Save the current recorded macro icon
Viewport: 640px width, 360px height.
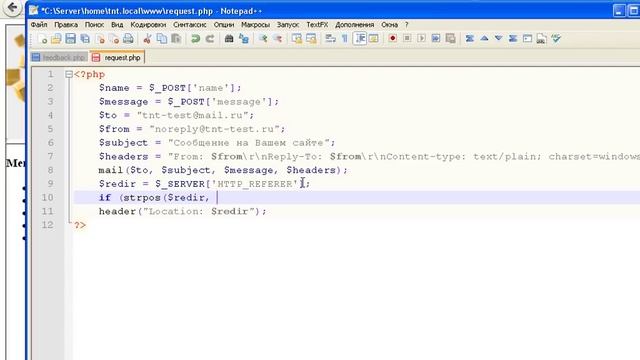click(450, 38)
